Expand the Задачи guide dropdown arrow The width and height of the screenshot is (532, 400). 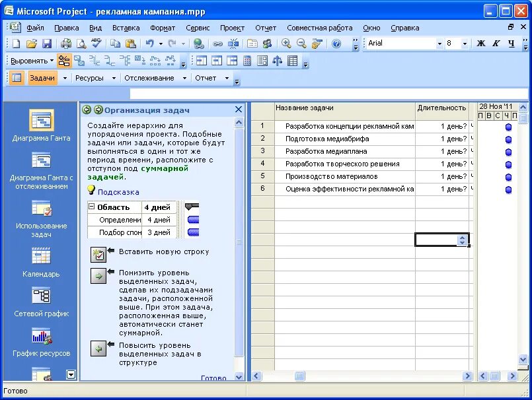65,78
